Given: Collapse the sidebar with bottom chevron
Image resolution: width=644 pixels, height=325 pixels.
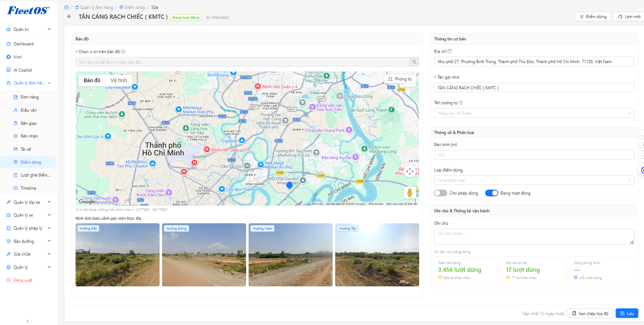Looking at the screenshot, I should (x=28, y=321).
